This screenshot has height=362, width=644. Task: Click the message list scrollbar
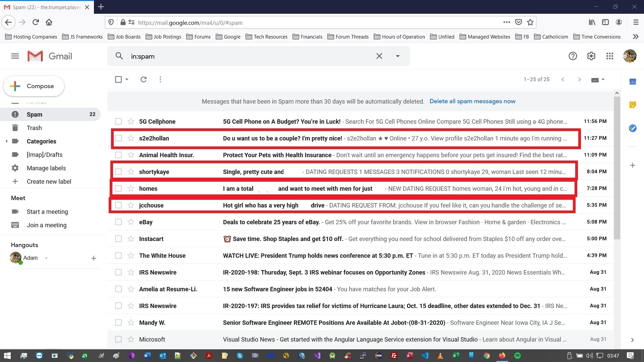click(x=617, y=168)
